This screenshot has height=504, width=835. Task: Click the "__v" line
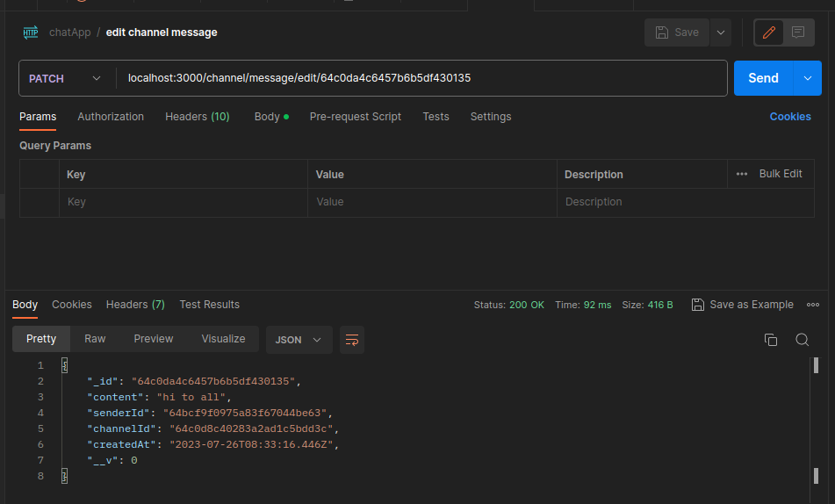tap(112, 460)
